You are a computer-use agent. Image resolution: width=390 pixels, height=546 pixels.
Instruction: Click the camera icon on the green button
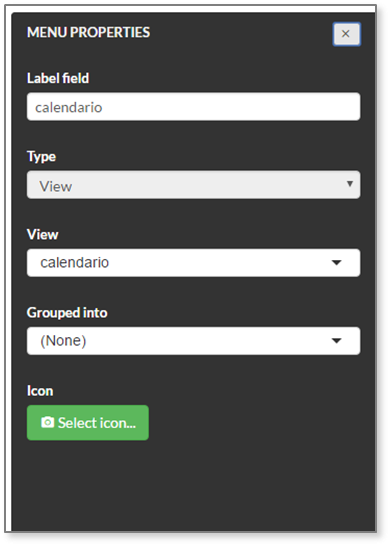point(48,422)
